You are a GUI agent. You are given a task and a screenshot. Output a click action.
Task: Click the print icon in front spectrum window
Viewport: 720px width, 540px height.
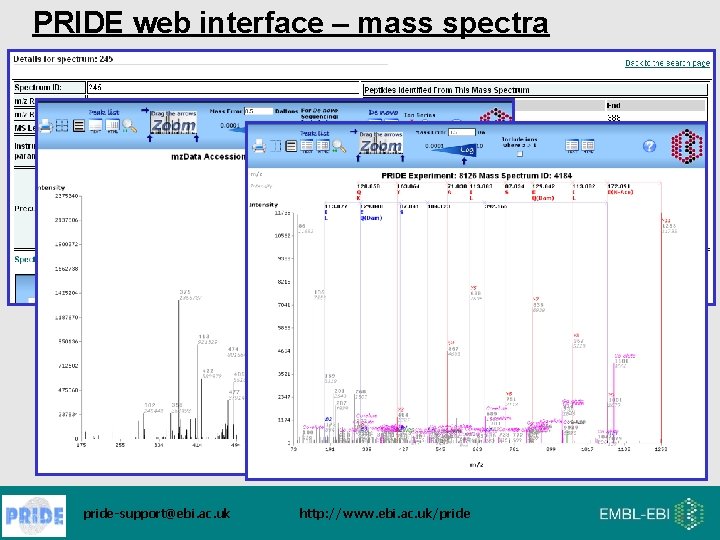click(259, 146)
